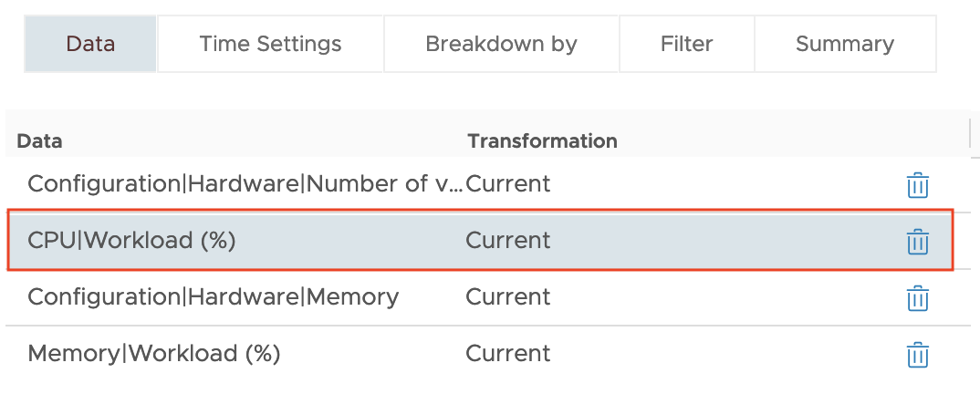Screen dimensions: 980x394
Task: Click Current transformation for Number of v… row
Action: [x=507, y=184]
